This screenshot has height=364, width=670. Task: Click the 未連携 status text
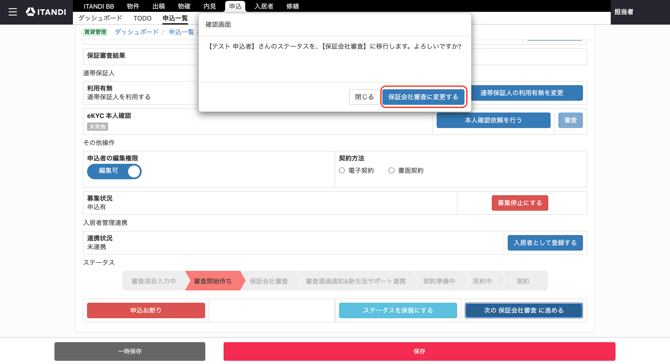tap(97, 247)
